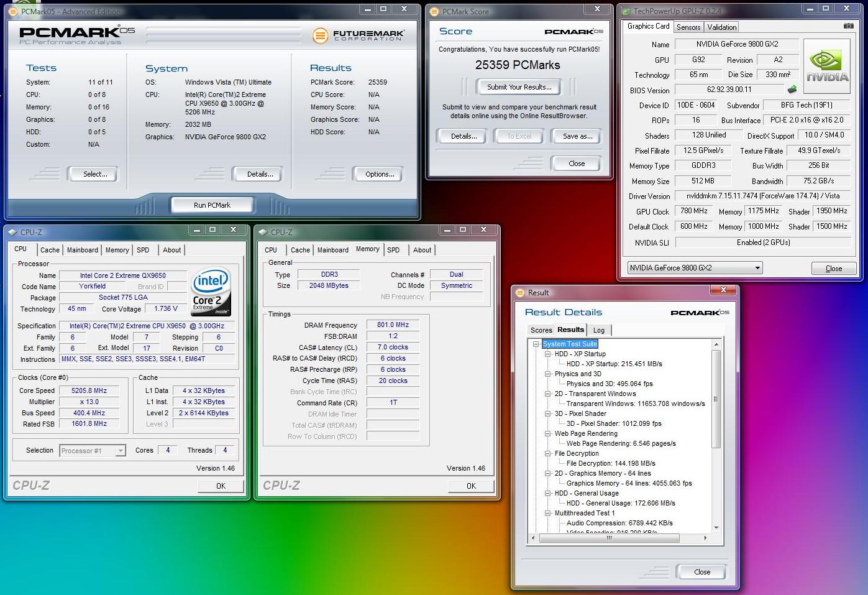This screenshot has height=595, width=868.
Task: Collapse the HDD - XP Startup node
Action: 547,354
